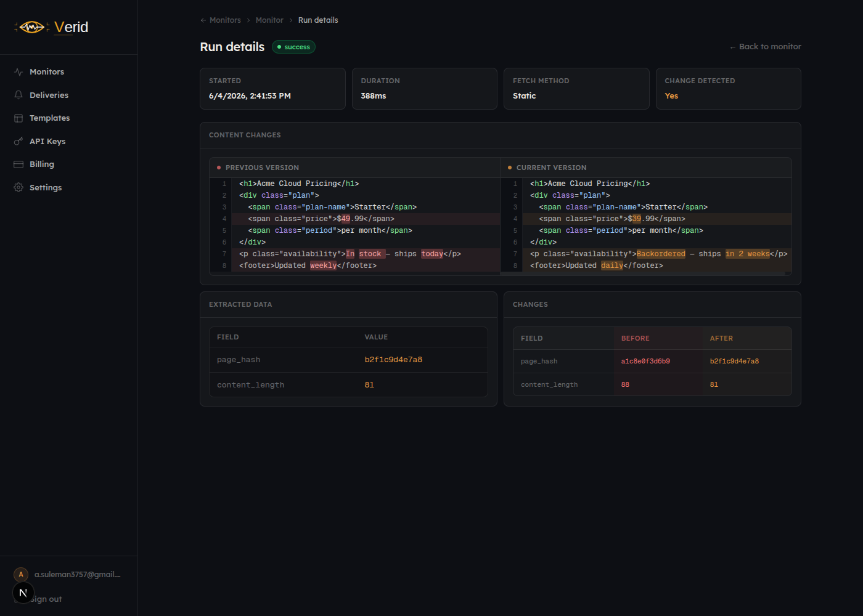Screen dimensions: 863x616
Task: Click the PREVIOUS VERSION pane header
Action: [354, 168]
